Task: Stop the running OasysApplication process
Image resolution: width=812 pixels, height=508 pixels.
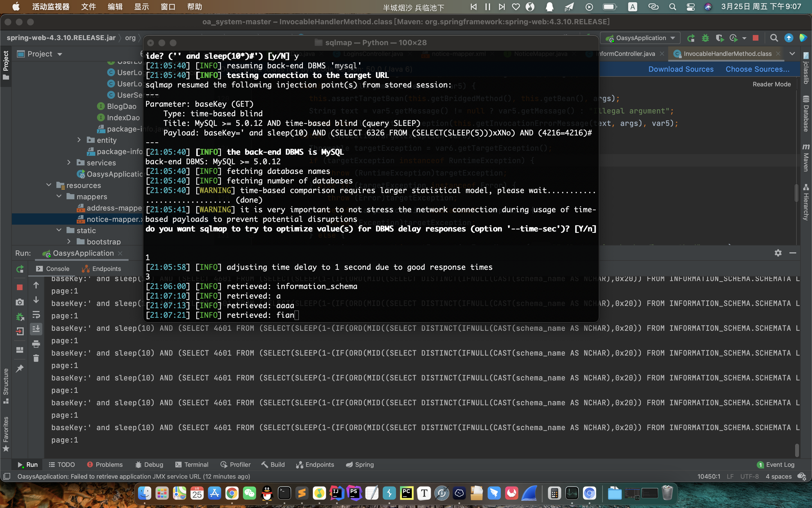Action: 20,287
